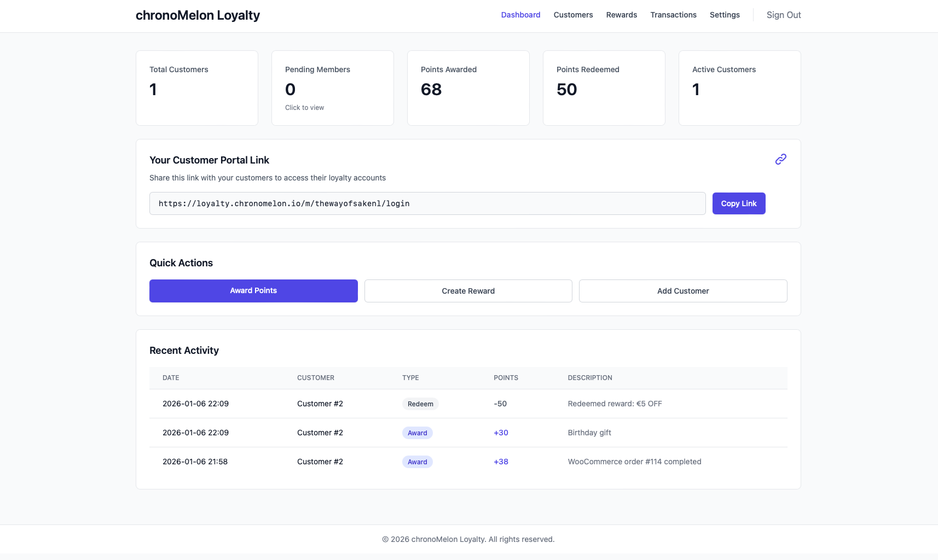The width and height of the screenshot is (938, 560).
Task: Click the chain link icon in portal card
Action: (780, 159)
